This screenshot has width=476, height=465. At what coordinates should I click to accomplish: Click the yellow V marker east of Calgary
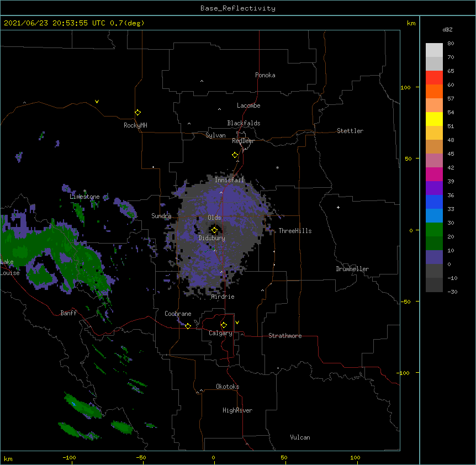click(237, 323)
